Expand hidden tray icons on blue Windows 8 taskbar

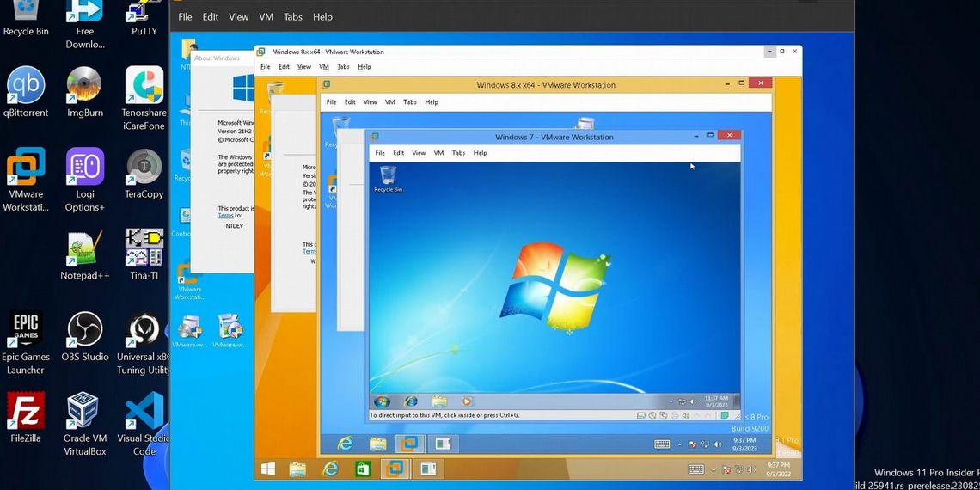click(680, 444)
